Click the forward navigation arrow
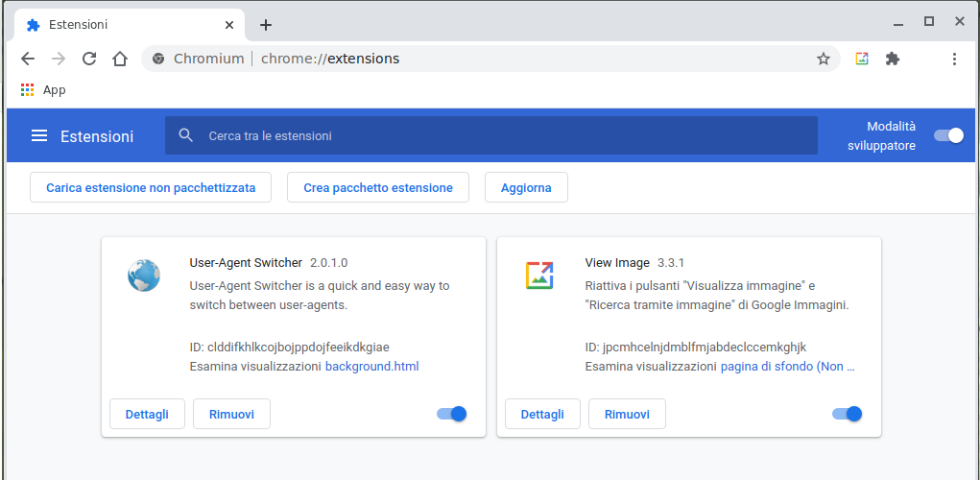 [59, 59]
